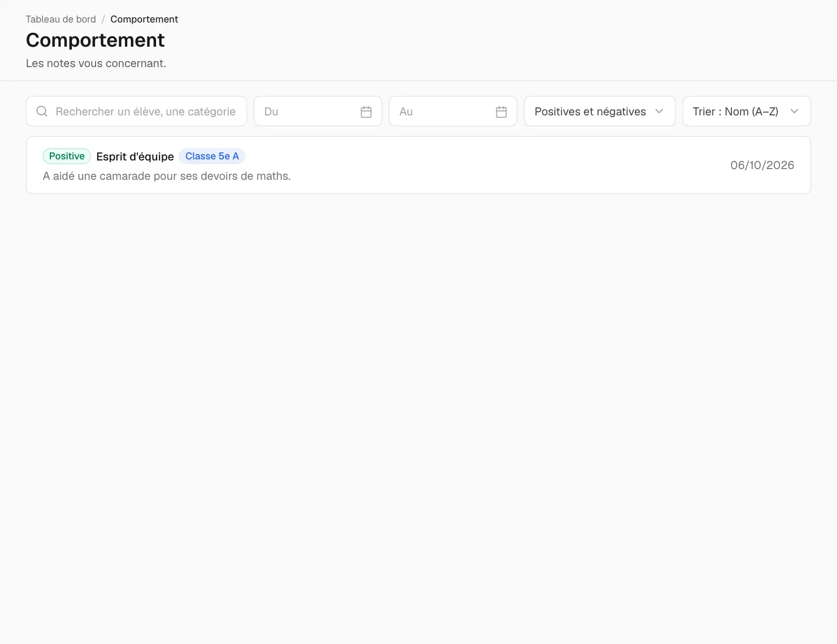The width and height of the screenshot is (837, 644).
Task: Select the Positive badge on the note
Action: [67, 156]
